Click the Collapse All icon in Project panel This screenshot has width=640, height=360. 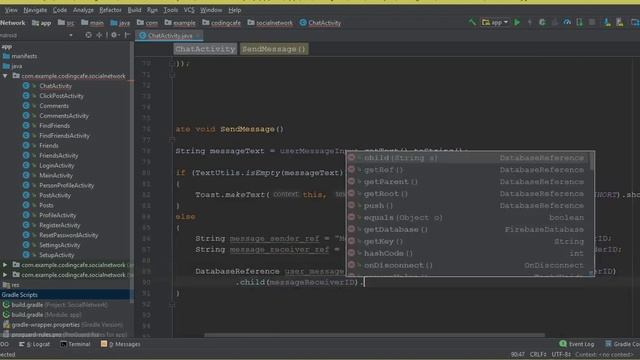[99, 36]
